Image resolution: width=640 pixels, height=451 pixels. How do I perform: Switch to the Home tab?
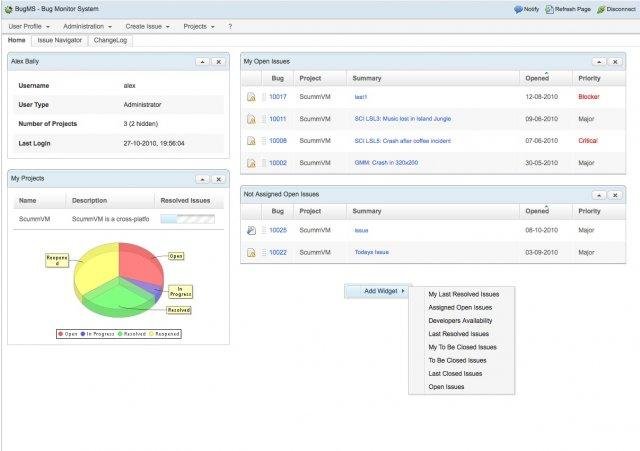click(17, 40)
